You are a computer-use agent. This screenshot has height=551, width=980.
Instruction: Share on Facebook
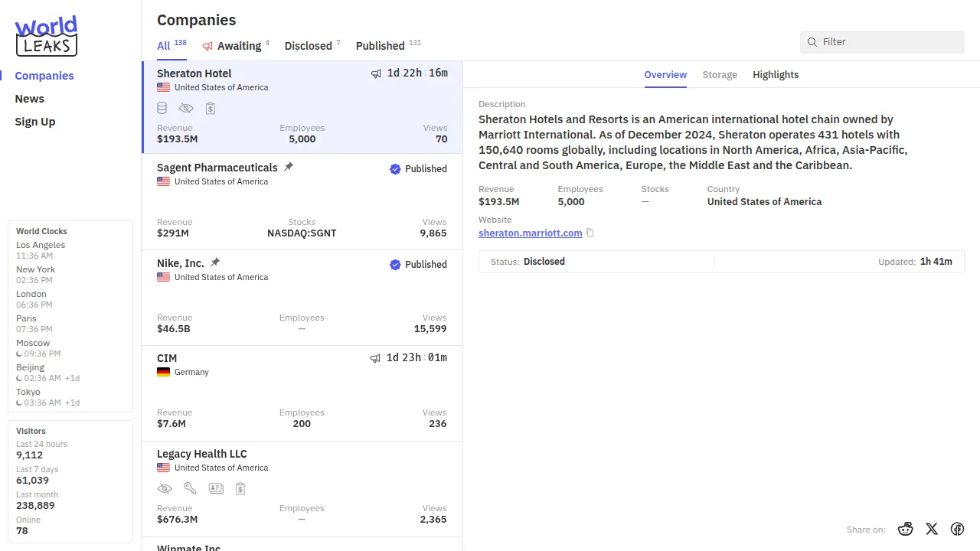click(x=957, y=529)
